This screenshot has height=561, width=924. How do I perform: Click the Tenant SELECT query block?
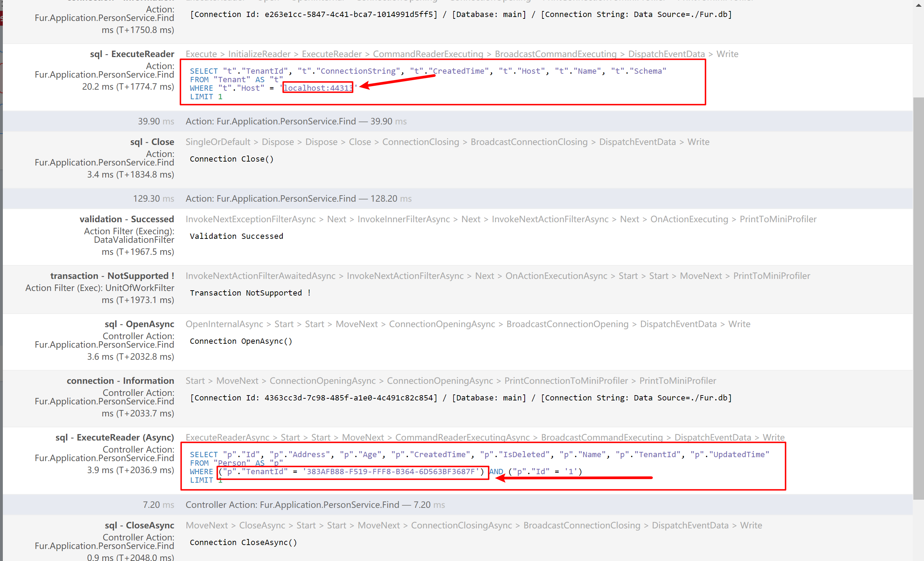point(428,83)
